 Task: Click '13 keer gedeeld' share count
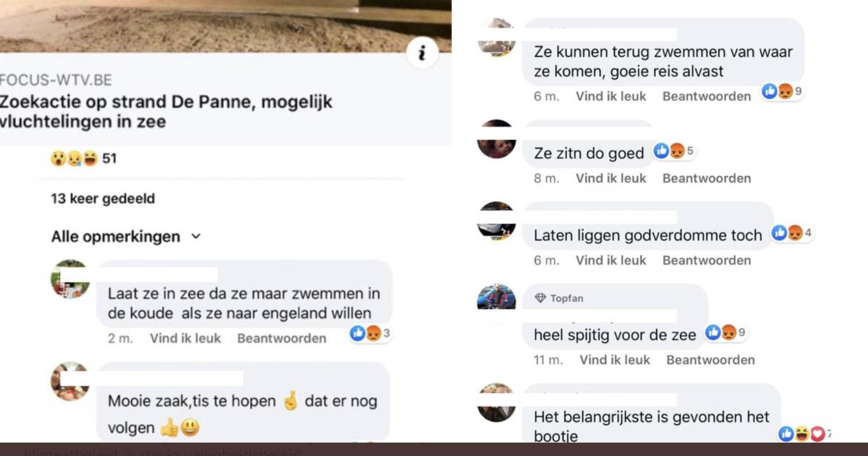103,198
